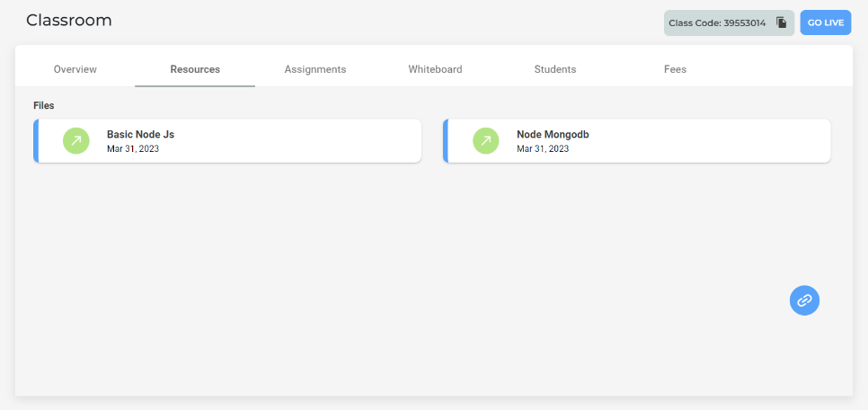868x410 pixels.
Task: Click the blue floating link attachment button
Action: click(804, 300)
